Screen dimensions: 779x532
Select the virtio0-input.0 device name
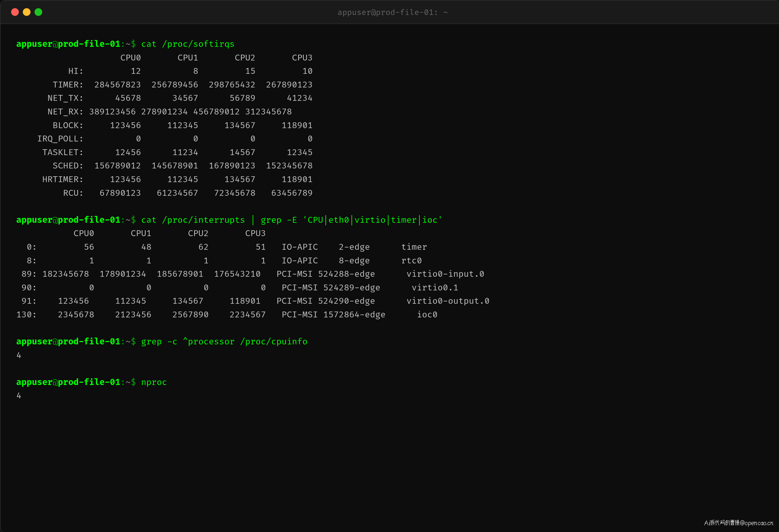(x=445, y=274)
